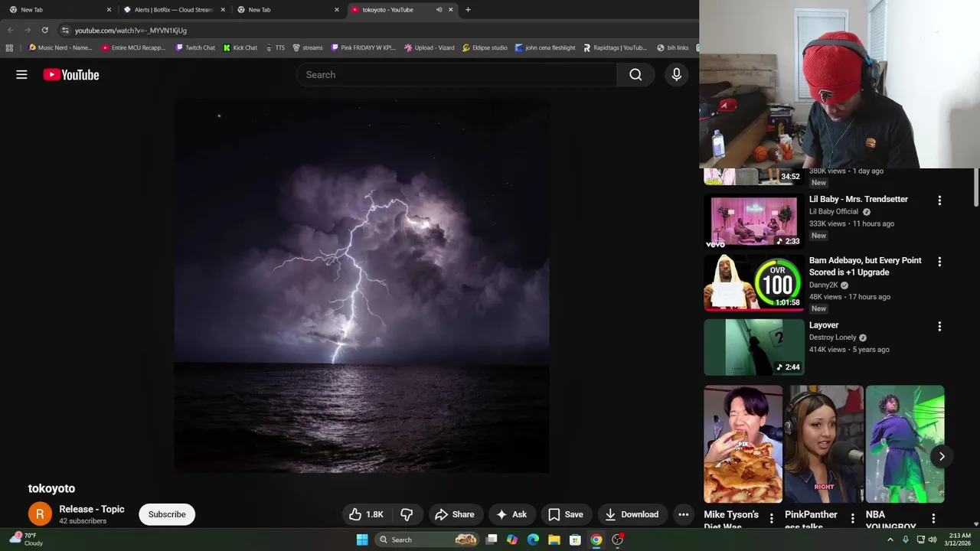Open the Layover video title
The height and width of the screenshot is (551, 980).
click(x=824, y=325)
